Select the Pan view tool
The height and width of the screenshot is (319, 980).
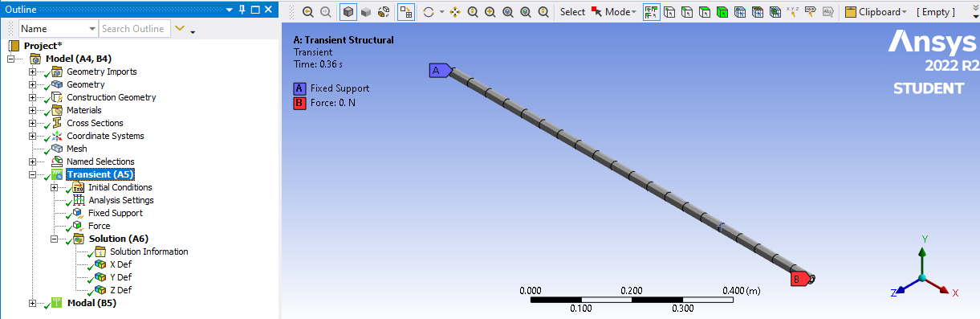(x=455, y=12)
